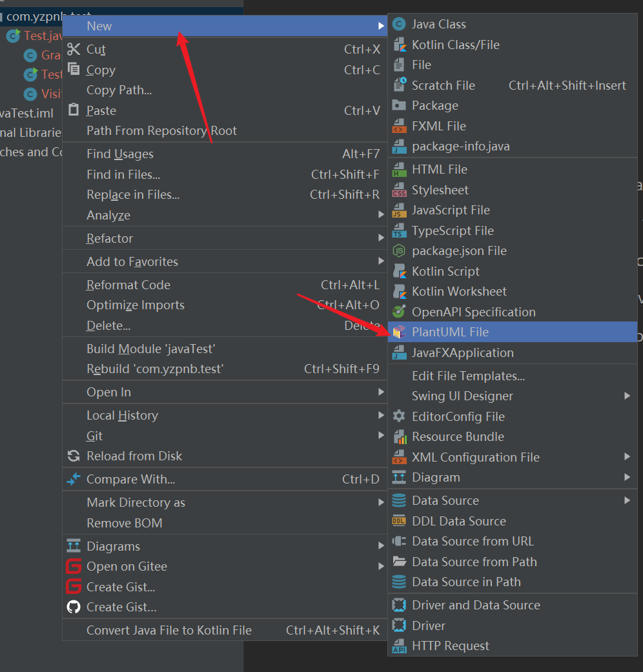Select JavaFXApplication
This screenshot has width=643, height=672.
pyautogui.click(x=513, y=352)
